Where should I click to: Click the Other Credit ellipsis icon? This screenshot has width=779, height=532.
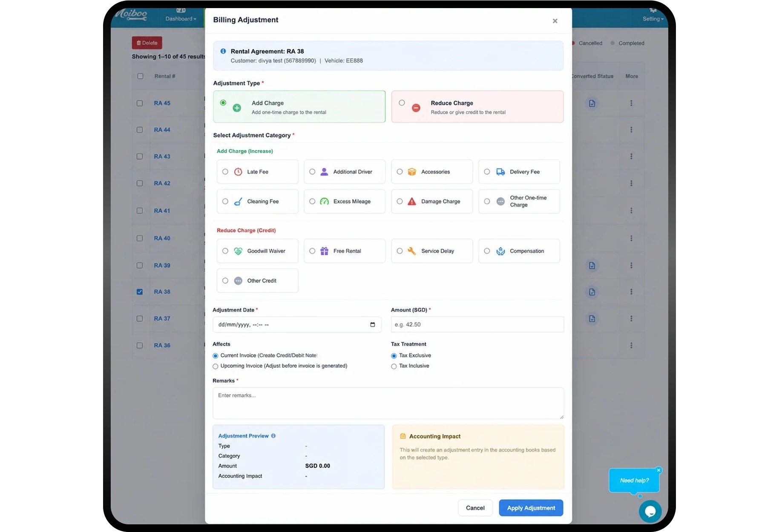(x=238, y=281)
